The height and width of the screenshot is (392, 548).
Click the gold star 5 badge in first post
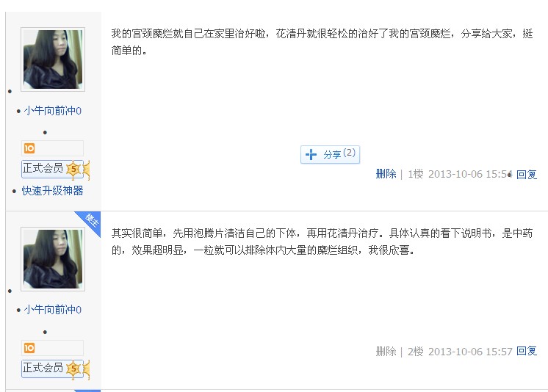73,170
